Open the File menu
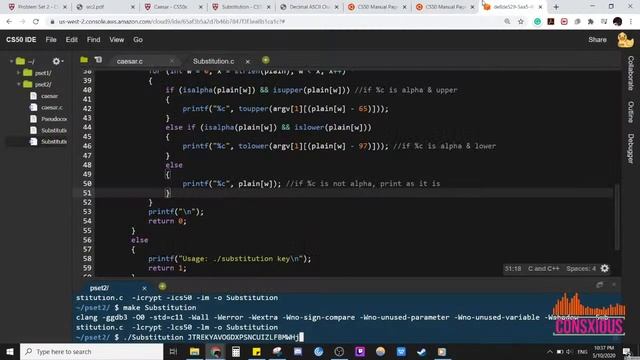This screenshot has height=360, width=640. [51, 40]
